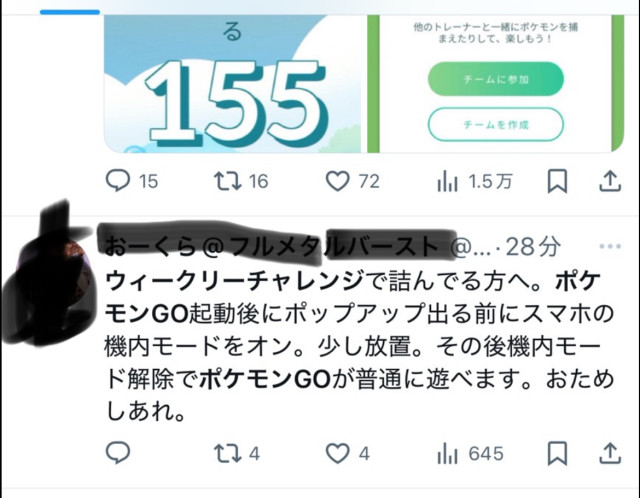The height and width of the screenshot is (498, 640).
Task: Reply to the ウィークリーチャレンジ tweet
Action: (118, 453)
